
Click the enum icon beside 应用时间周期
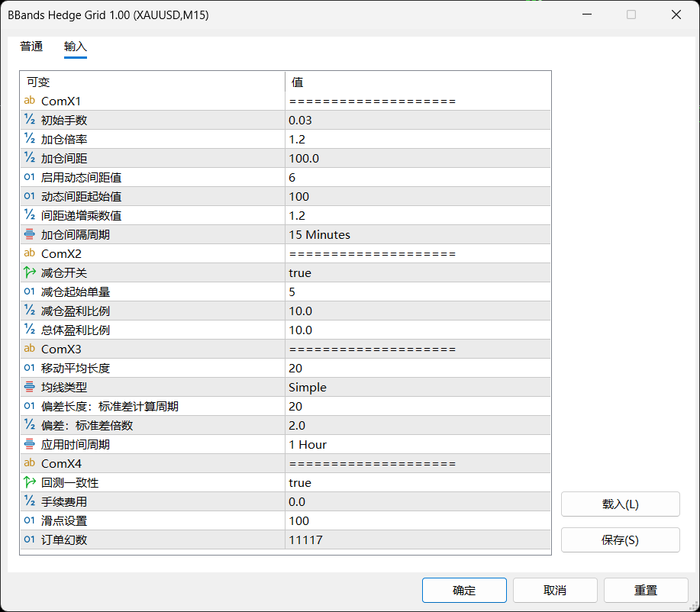tap(30, 444)
